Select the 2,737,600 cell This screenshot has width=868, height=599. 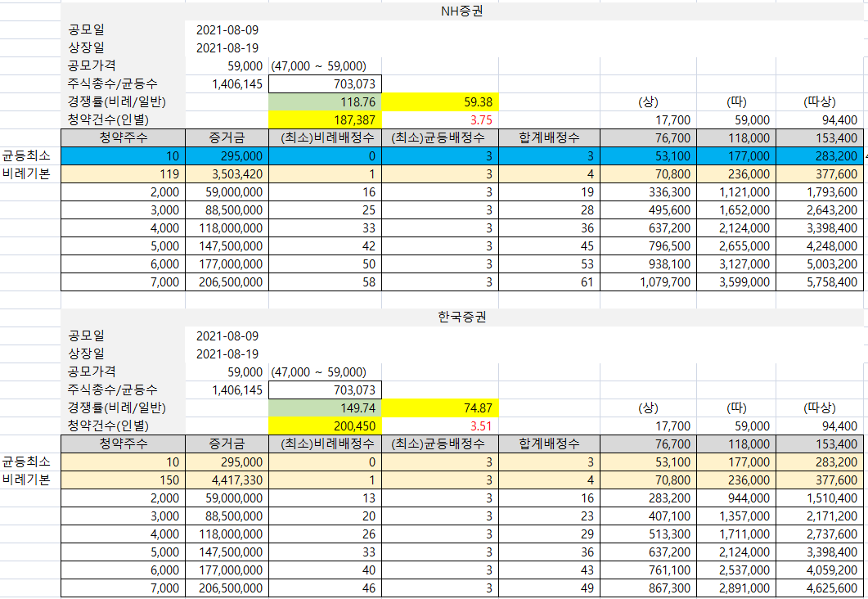(820, 534)
